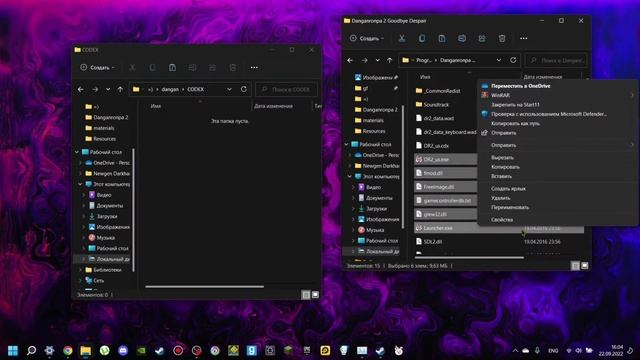Switch Danganronpa window to details view

point(575,266)
